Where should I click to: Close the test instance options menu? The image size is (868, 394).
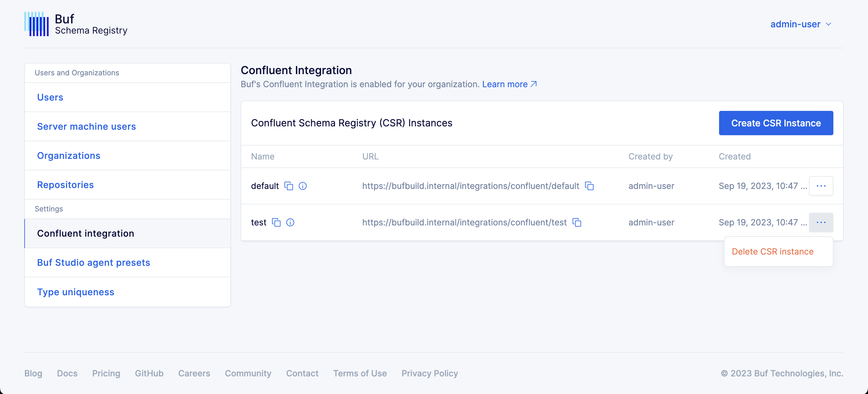[x=821, y=222]
